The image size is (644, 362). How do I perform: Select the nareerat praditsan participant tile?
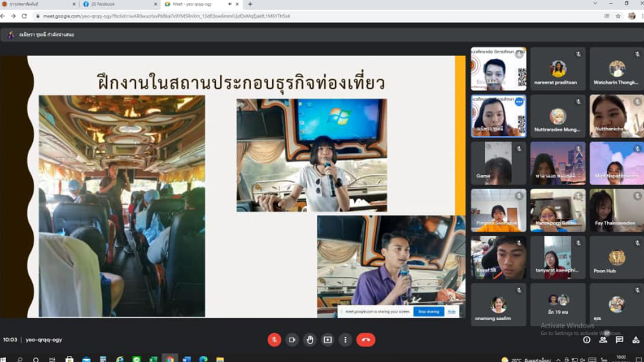click(558, 69)
